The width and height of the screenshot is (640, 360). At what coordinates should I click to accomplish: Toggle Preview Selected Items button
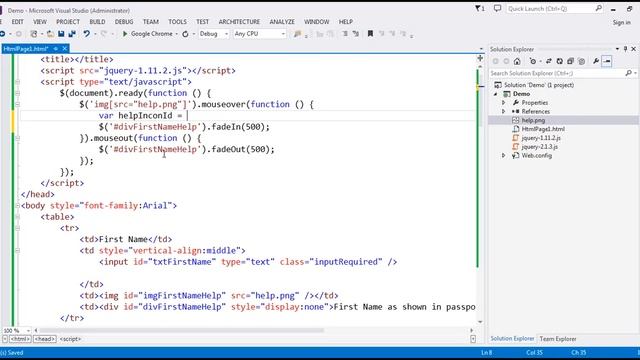607,61
